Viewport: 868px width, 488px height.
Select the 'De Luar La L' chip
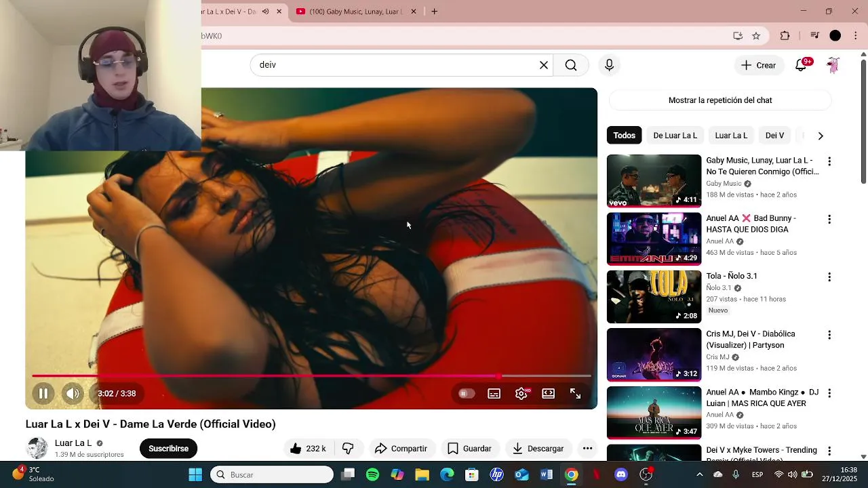(675, 136)
